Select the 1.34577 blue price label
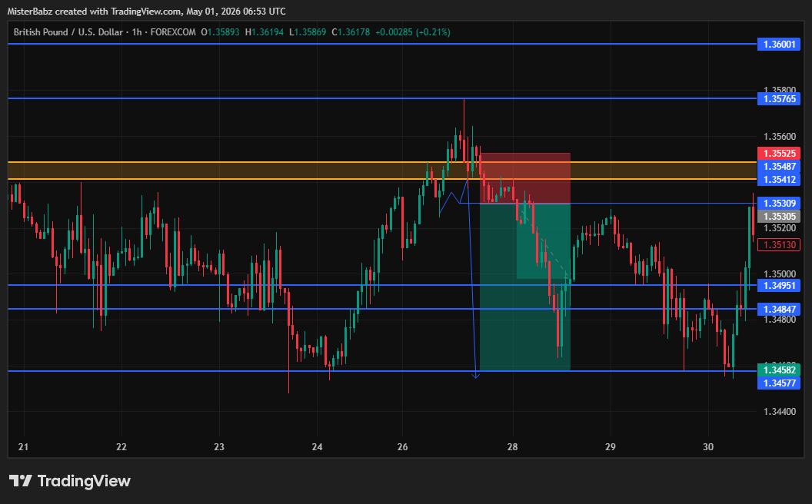 pyautogui.click(x=779, y=383)
